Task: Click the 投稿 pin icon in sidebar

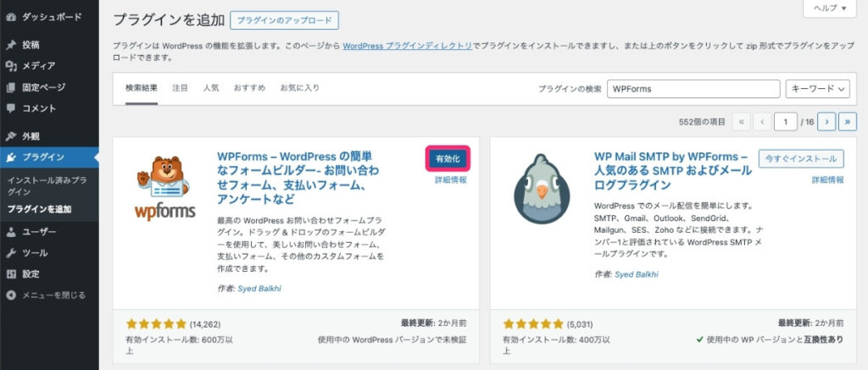Action: (11, 45)
